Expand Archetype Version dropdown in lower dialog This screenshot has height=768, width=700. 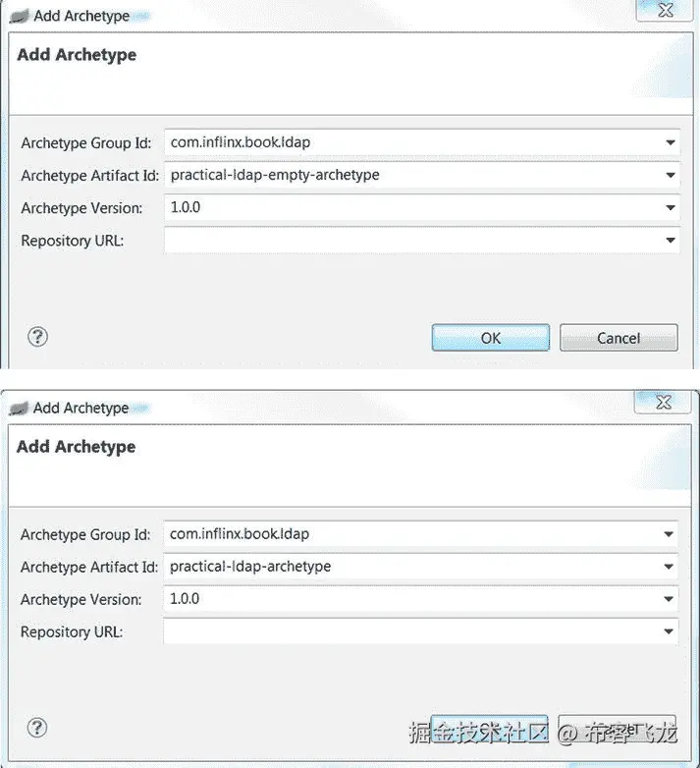pyautogui.click(x=669, y=599)
